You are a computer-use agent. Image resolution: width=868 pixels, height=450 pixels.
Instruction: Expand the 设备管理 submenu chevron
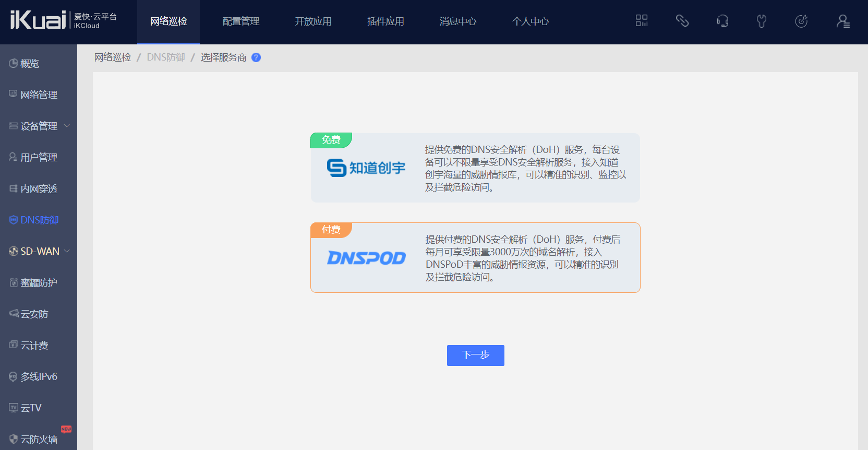(x=67, y=126)
